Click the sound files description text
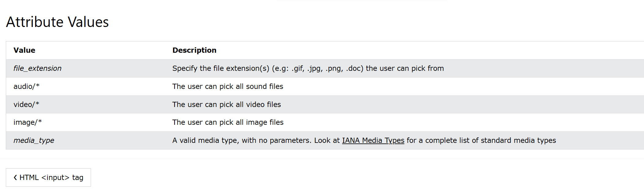The image size is (644, 191). point(228,86)
